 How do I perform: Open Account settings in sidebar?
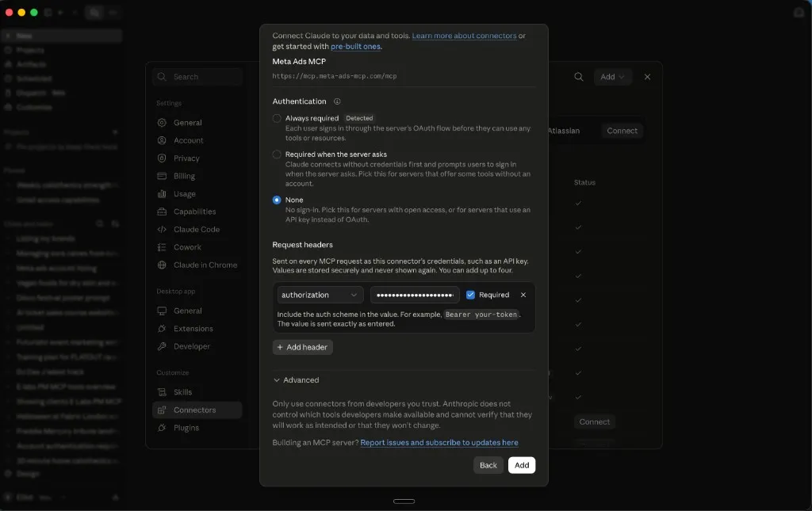pos(197,141)
